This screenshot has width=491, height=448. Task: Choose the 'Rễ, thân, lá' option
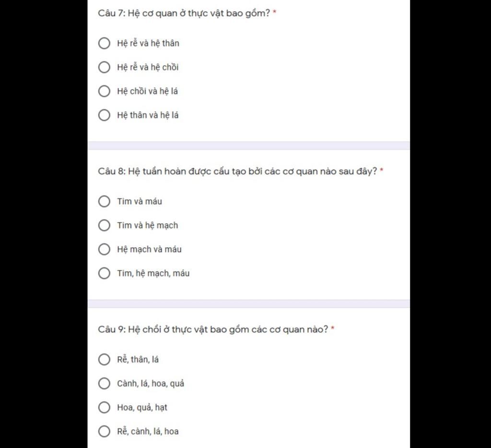(x=104, y=359)
